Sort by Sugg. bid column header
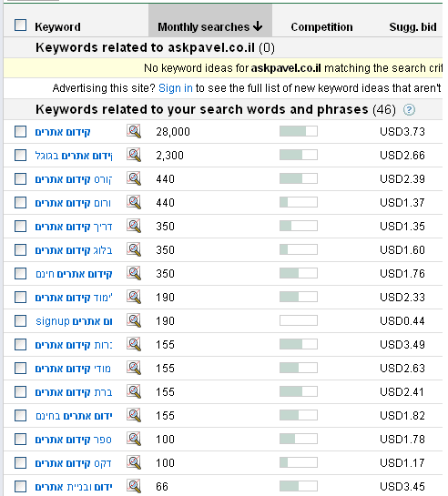This screenshot has height=496, width=448. (412, 27)
